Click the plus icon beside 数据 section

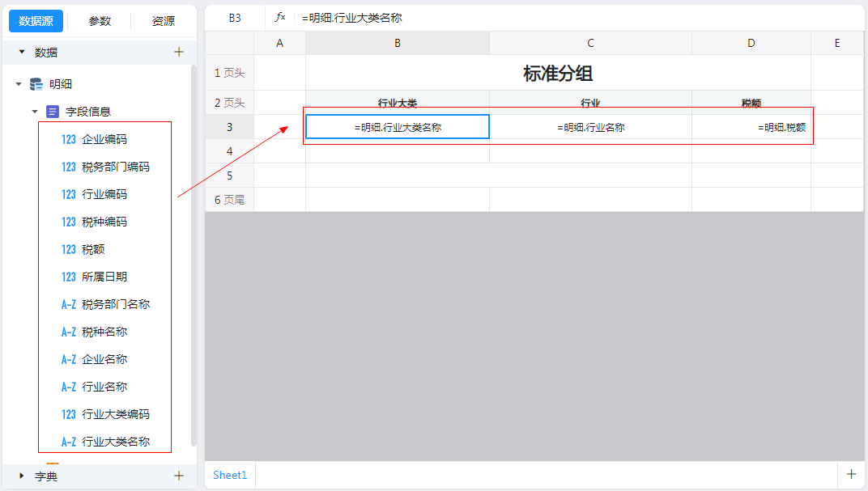(x=179, y=52)
